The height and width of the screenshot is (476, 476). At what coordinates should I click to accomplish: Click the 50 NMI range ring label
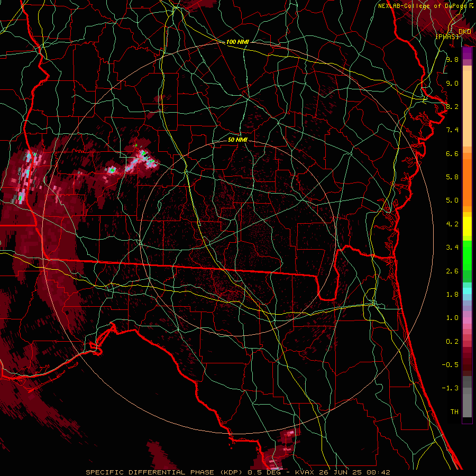[237, 140]
